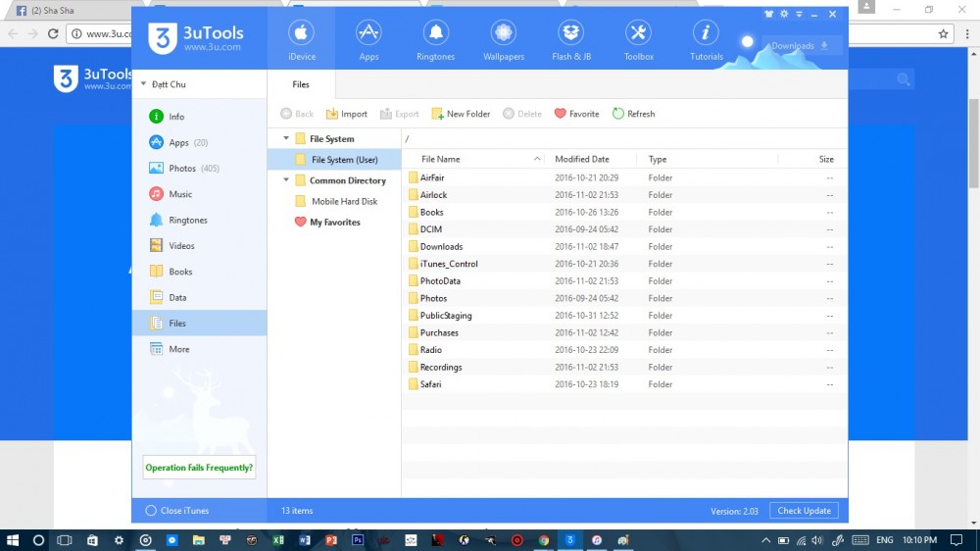Click the Check Update button
Screen dimensions: 980x551
tap(804, 511)
